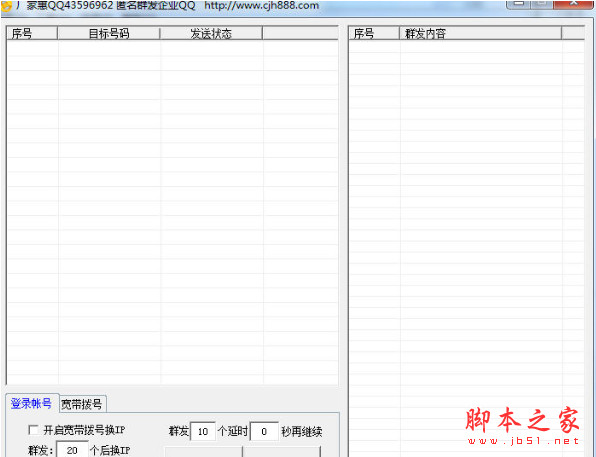Click the application icon in title bar
596x457 pixels.
pyautogui.click(x=6, y=5)
